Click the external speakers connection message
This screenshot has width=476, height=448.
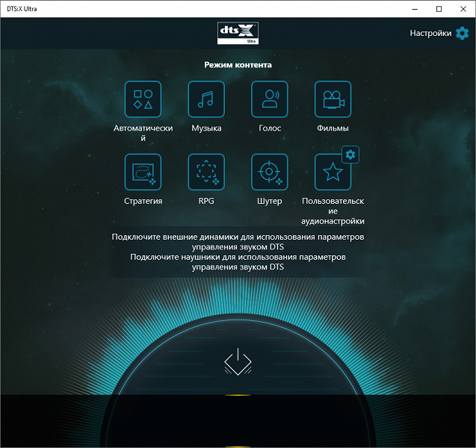[238, 242]
